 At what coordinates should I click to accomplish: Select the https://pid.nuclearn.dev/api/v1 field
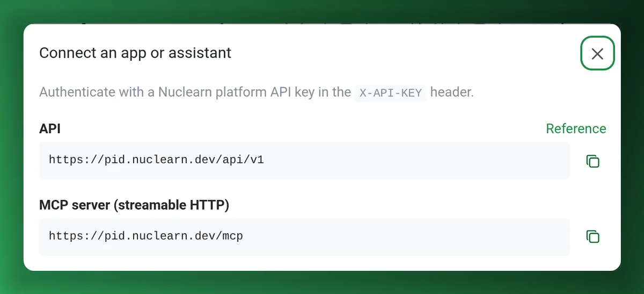click(x=304, y=161)
